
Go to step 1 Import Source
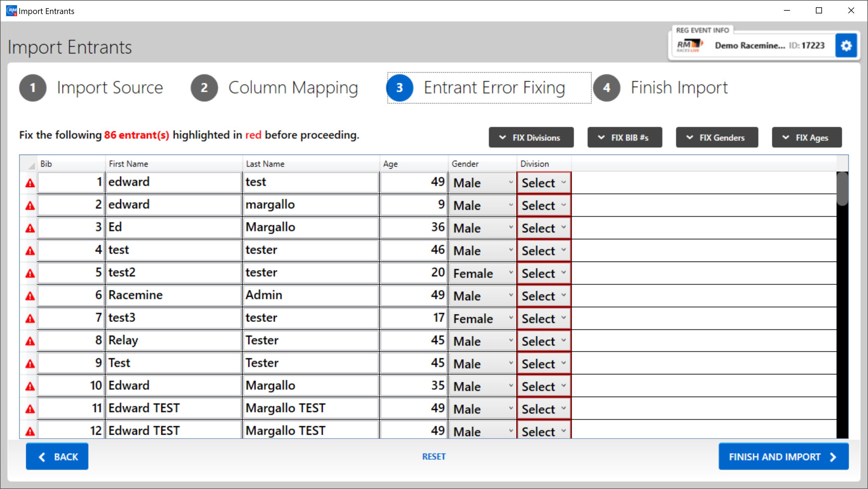(x=91, y=87)
